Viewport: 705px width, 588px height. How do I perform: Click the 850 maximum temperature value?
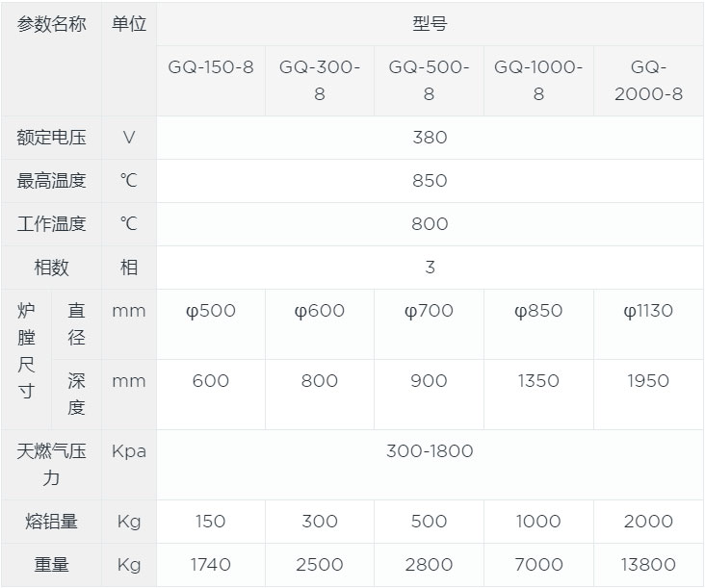430,181
